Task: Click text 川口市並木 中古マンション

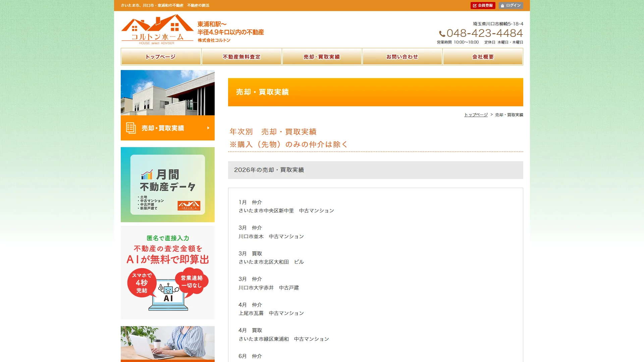Action: (271, 237)
